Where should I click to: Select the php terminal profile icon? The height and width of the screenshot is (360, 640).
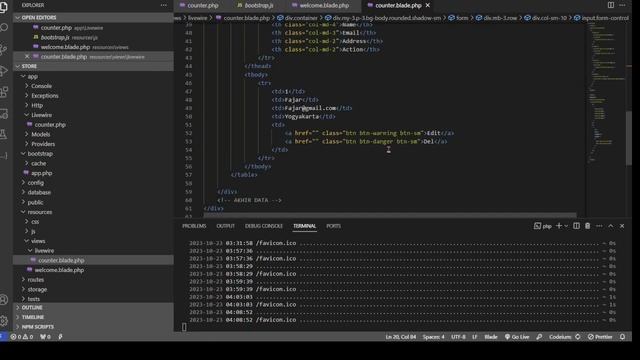tap(543, 226)
